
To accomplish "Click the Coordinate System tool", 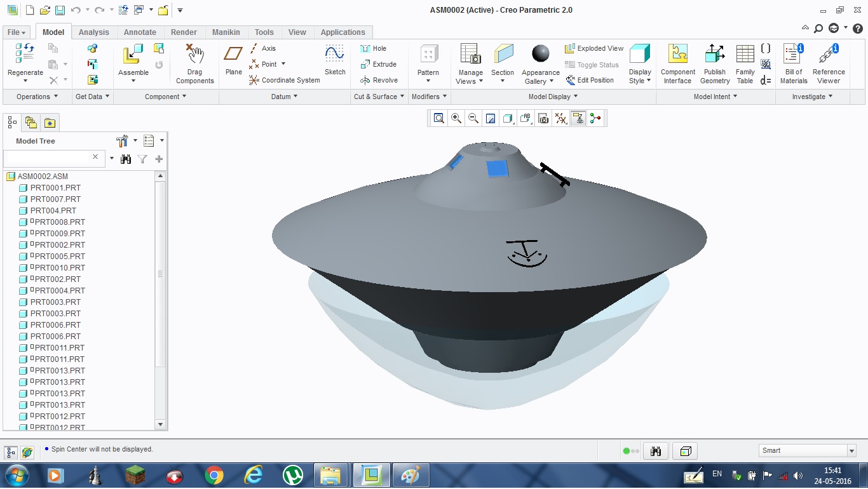I will 284,80.
